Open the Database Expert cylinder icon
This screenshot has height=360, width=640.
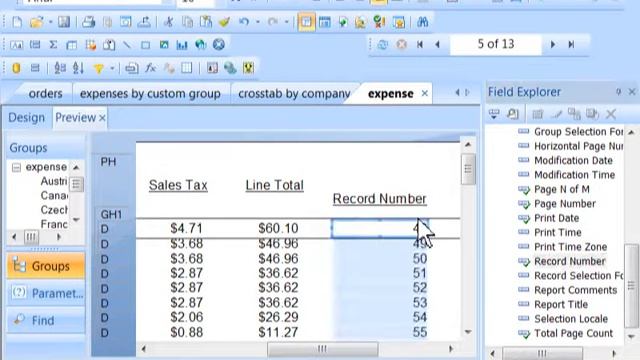pyautogui.click(x=16, y=68)
